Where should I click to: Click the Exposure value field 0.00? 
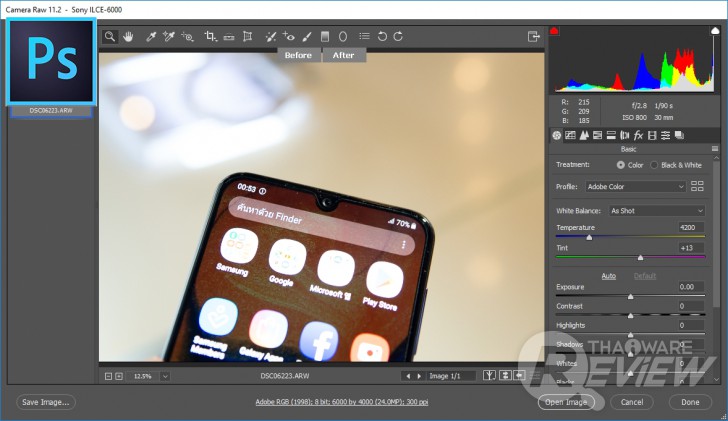[x=691, y=287]
